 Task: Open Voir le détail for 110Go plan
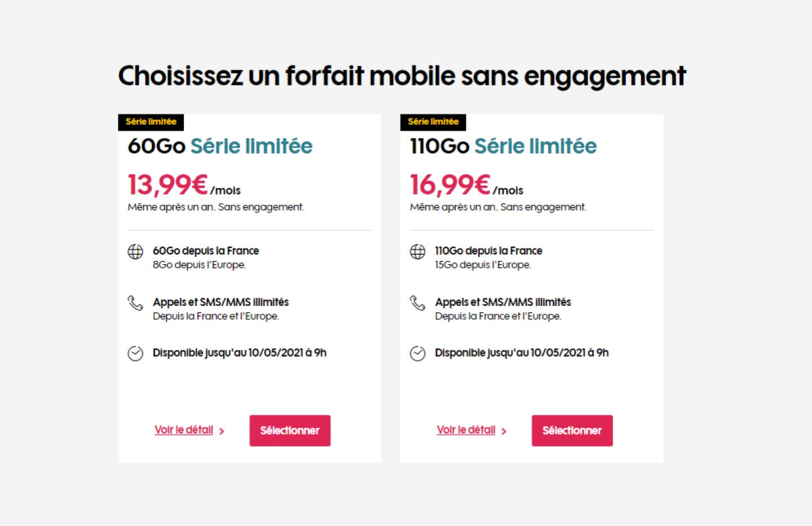click(x=466, y=430)
